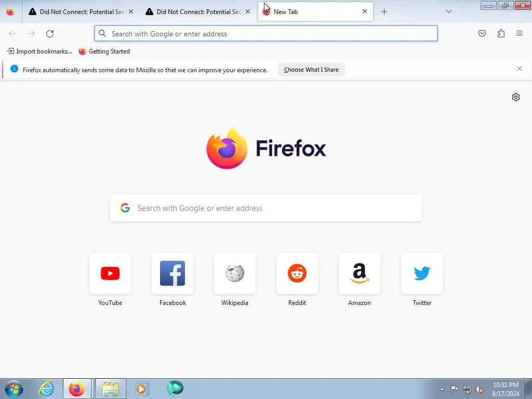Open Getting Started bookmark
The image size is (532, 399).
pyautogui.click(x=104, y=51)
